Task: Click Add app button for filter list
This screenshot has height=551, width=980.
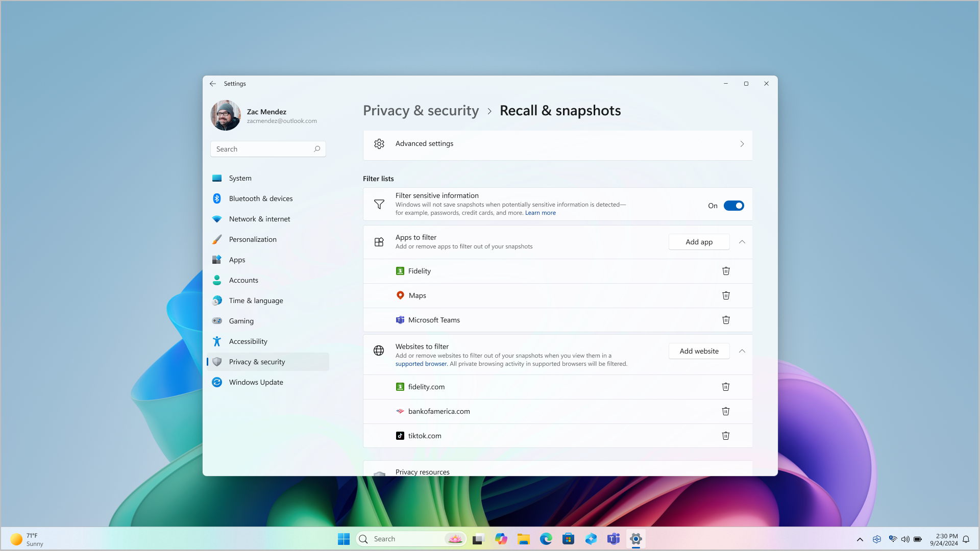Action: pos(699,241)
